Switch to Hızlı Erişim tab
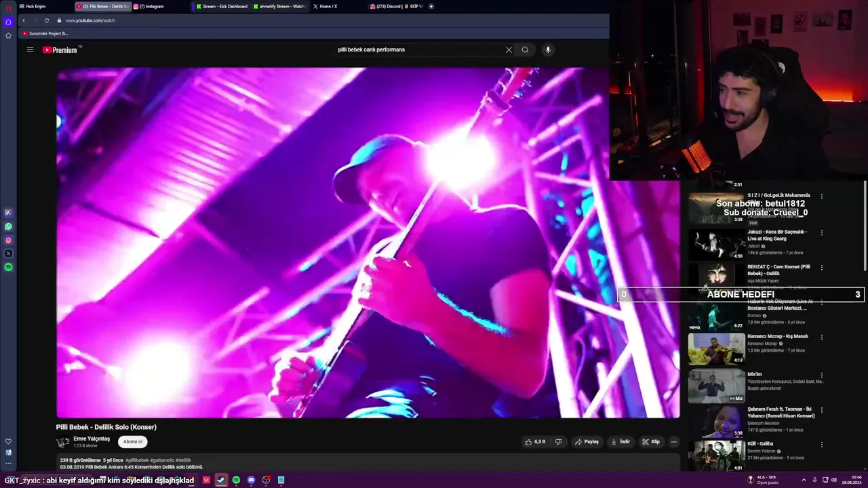868x488 pixels. pos(33,6)
